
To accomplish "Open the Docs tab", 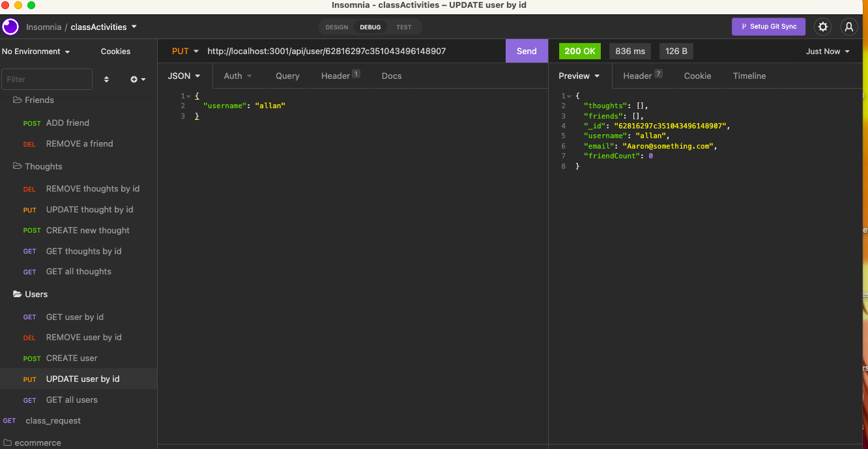I will pyautogui.click(x=392, y=76).
